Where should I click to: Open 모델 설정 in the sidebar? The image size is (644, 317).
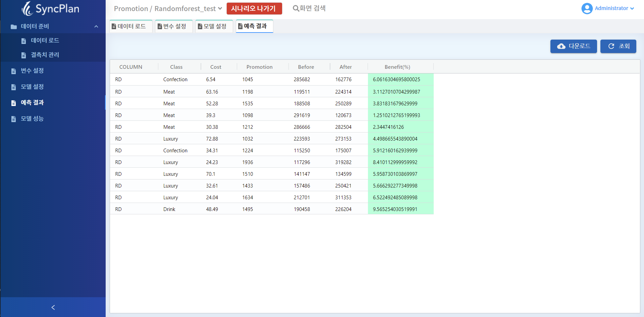point(32,87)
